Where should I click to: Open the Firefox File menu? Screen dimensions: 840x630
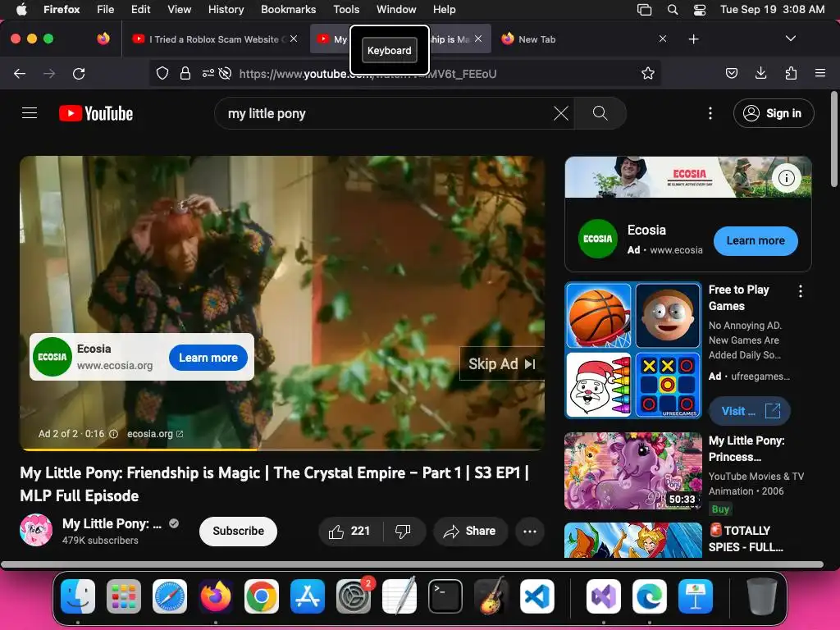pos(106,9)
